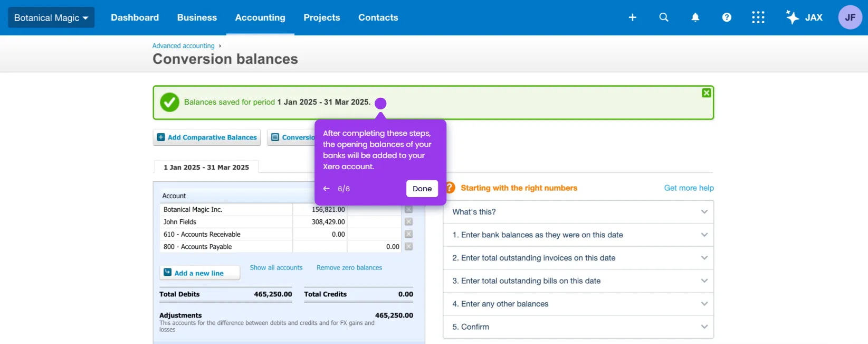Expand the What's this? section
The height and width of the screenshot is (344, 868).
click(x=578, y=212)
